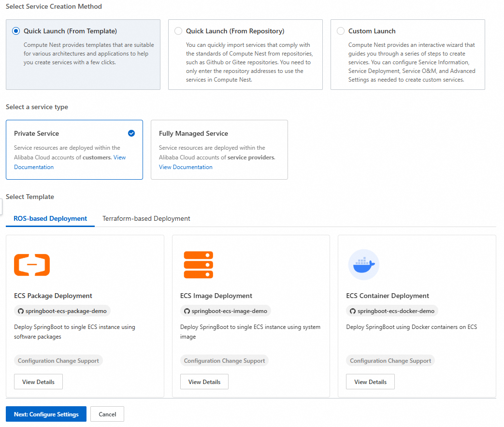Click the Docker whale container icon
This screenshot has height=427, width=504.
tap(363, 265)
